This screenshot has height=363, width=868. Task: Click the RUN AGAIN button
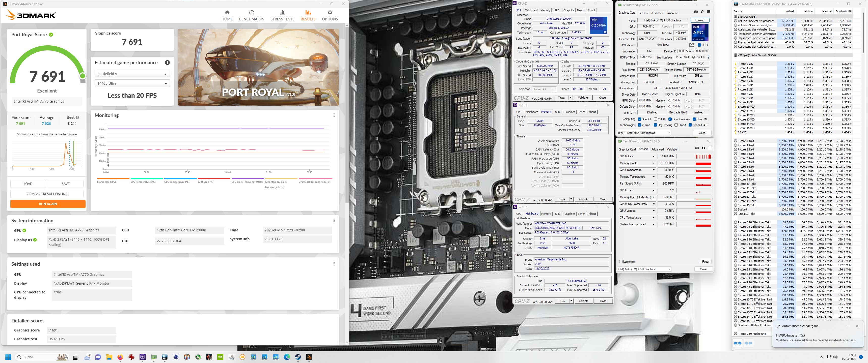coord(48,204)
